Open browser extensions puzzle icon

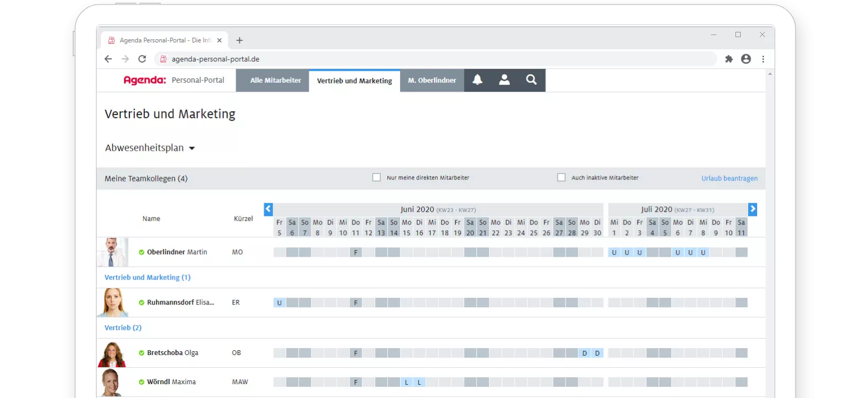[x=729, y=59]
